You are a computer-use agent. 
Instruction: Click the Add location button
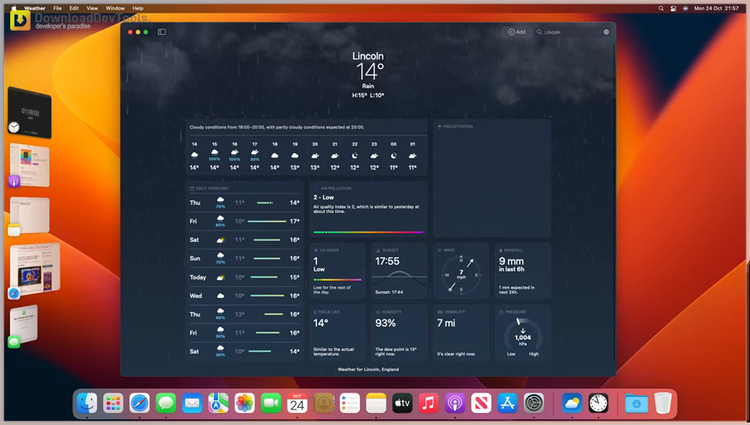tap(516, 32)
